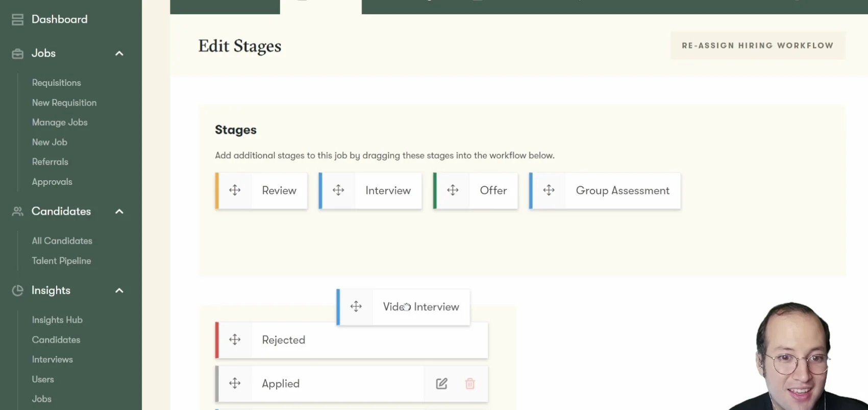Open All Candidates list
This screenshot has height=410, width=868.
pos(62,241)
